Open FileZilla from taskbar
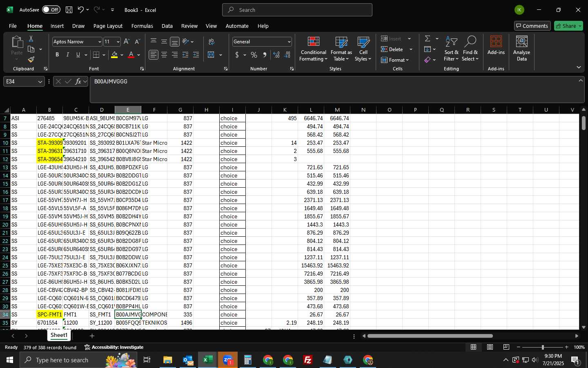This screenshot has height=368, width=588. pyautogui.click(x=308, y=360)
